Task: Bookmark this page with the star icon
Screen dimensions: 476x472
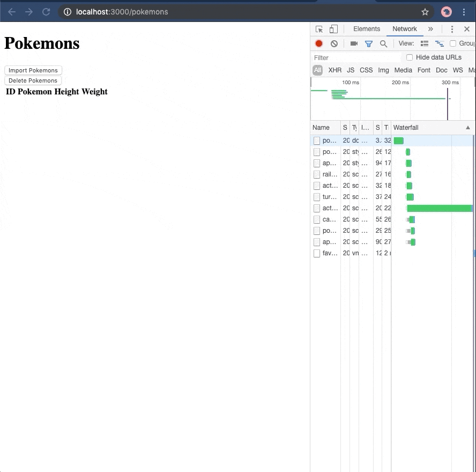Action: coord(425,12)
